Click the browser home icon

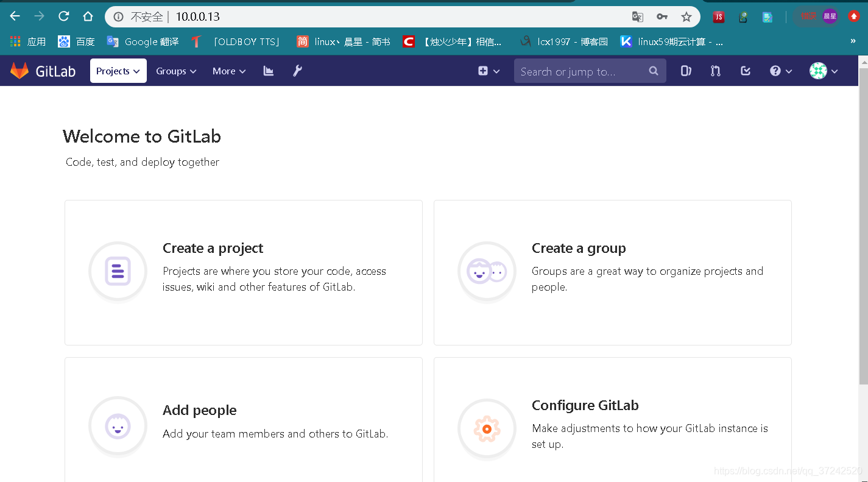pos(88,16)
